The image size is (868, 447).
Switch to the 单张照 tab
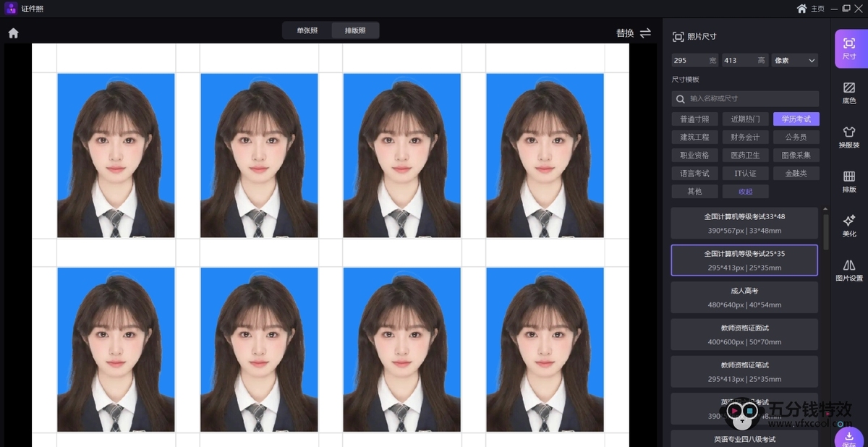tap(307, 30)
